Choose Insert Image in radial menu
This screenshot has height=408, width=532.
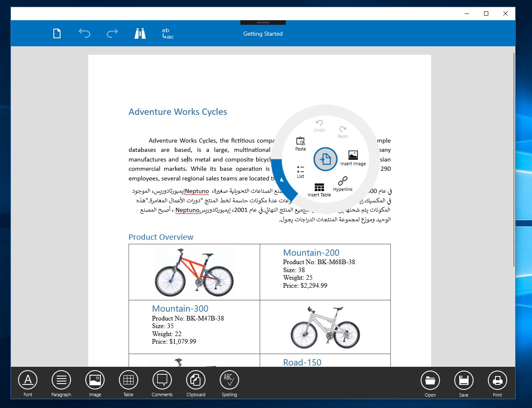[353, 158]
